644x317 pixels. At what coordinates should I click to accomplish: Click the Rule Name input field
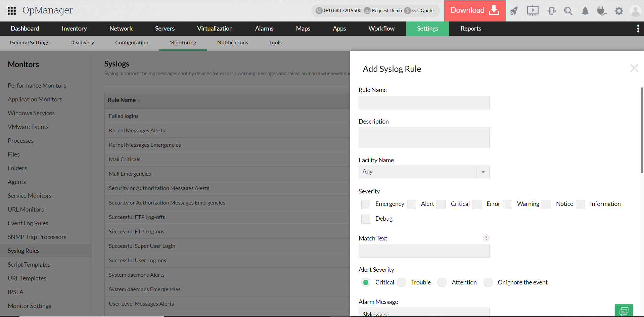click(424, 103)
